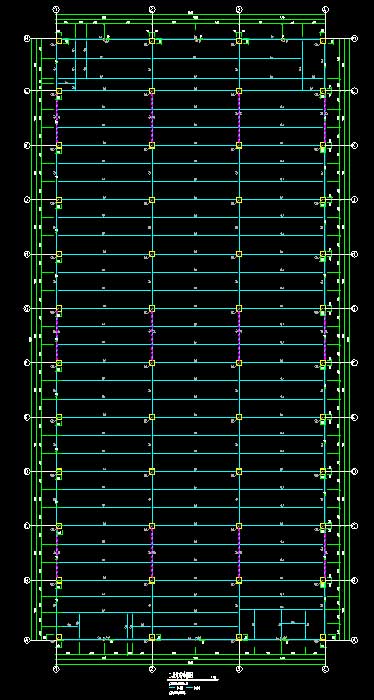Screen dimensions: 374x700
Task: Select the first top axis bubble above the leftmost column line
Action: coord(56,8)
